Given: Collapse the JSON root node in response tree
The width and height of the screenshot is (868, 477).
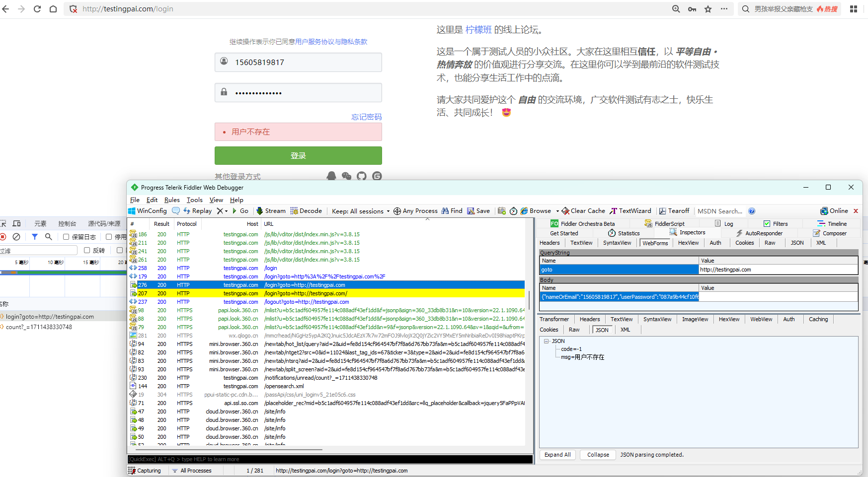Looking at the screenshot, I should pyautogui.click(x=547, y=341).
